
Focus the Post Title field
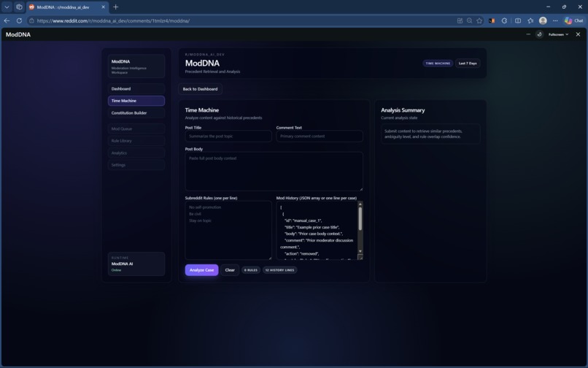228,136
